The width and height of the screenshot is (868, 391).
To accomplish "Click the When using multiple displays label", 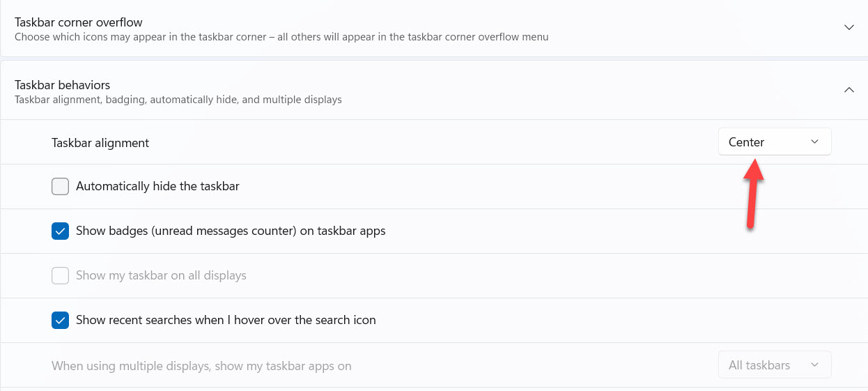I will (x=201, y=366).
